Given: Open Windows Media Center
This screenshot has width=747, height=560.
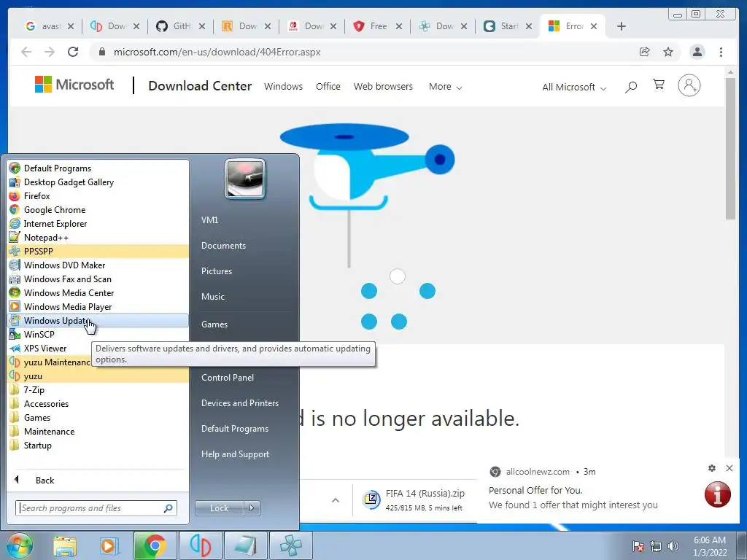Looking at the screenshot, I should [x=98, y=292].
